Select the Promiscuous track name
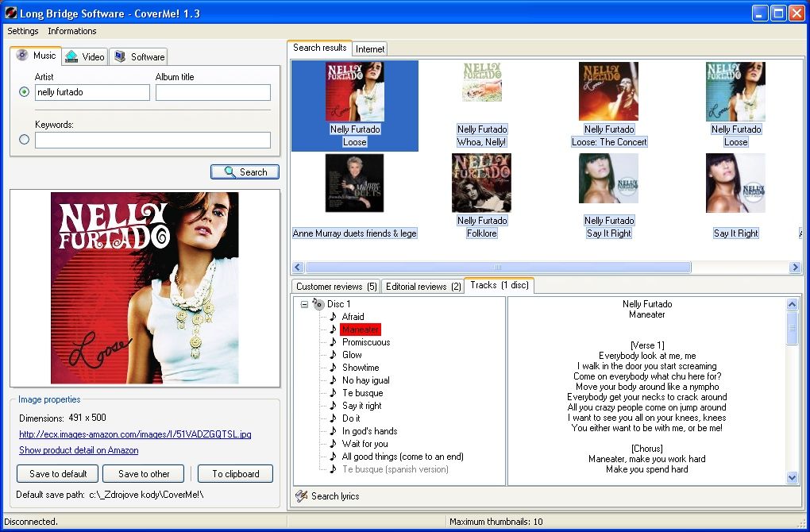810x532 pixels. pyautogui.click(x=366, y=342)
